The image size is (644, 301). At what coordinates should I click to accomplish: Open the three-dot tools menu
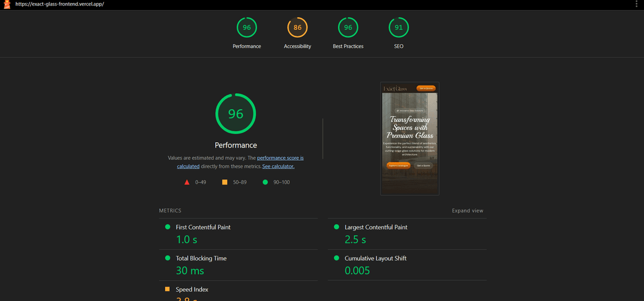636,4
